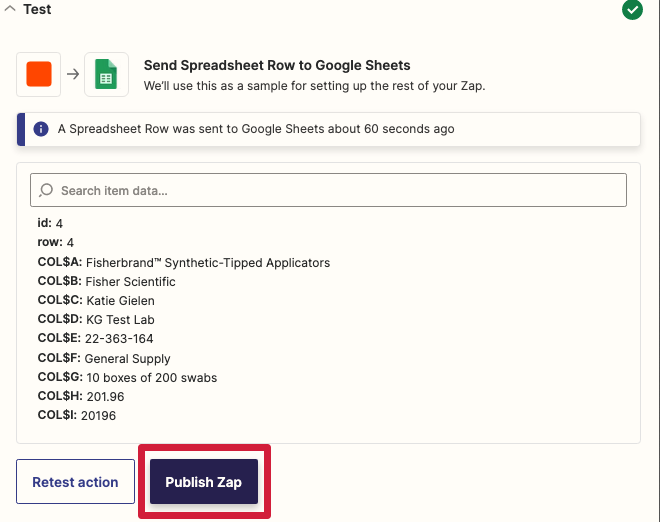Click the search magnifier icon
Image resolution: width=660 pixels, height=522 pixels.
(x=46, y=190)
